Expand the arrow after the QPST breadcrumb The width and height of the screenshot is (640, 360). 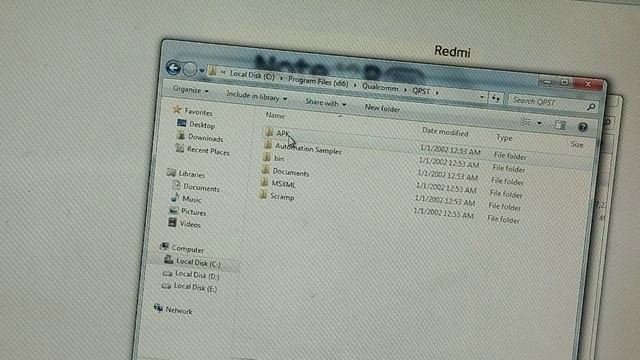point(437,93)
